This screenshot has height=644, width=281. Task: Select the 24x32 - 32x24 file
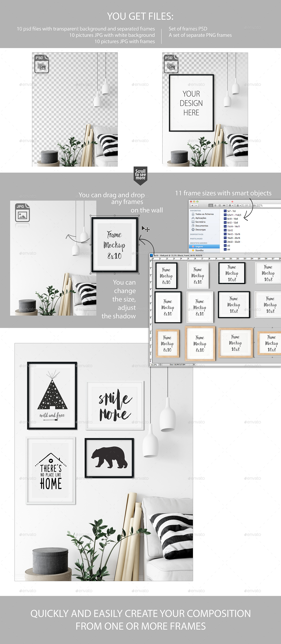click(232, 242)
